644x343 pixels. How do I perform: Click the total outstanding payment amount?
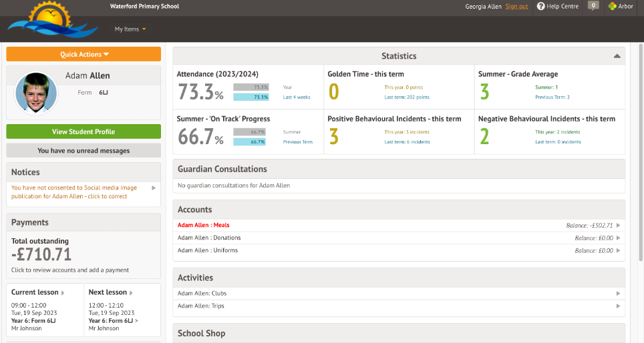click(41, 255)
